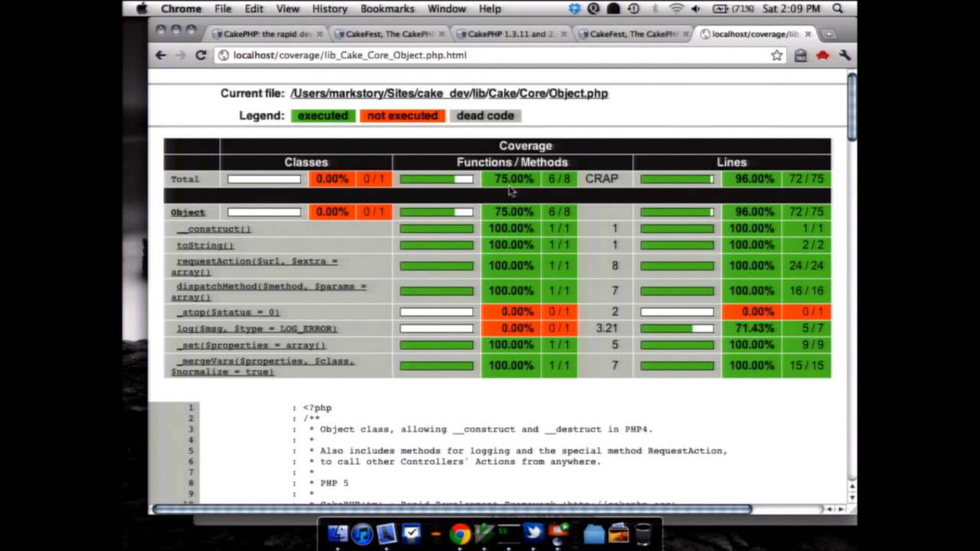
Task: Open the Chrome application menu
Action: (181, 8)
